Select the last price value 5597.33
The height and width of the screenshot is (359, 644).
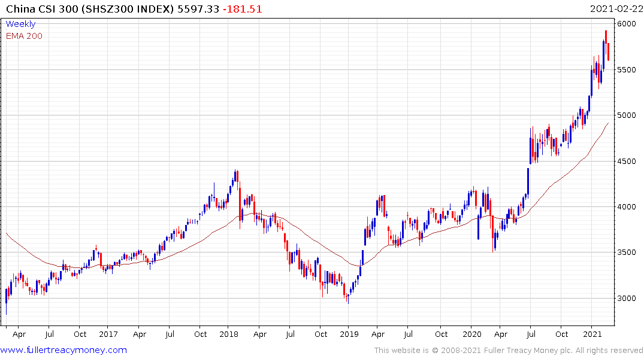pos(198,9)
